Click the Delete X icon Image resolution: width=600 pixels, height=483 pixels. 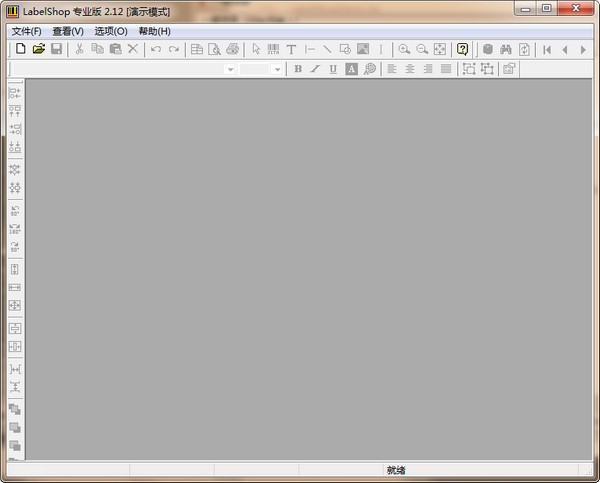click(x=133, y=49)
